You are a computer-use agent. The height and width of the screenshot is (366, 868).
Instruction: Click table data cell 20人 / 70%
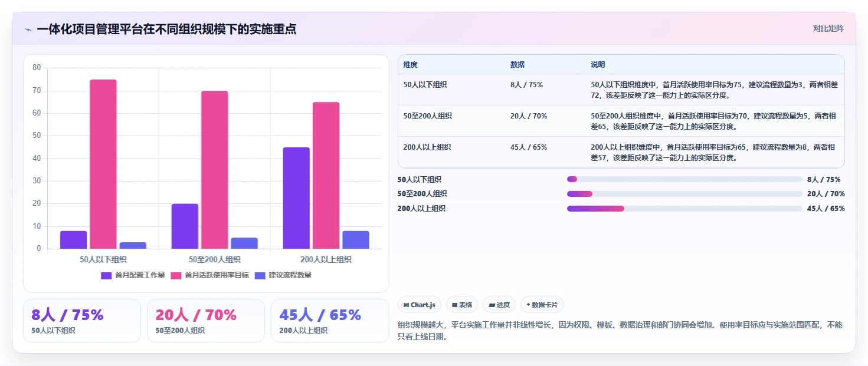[x=529, y=116]
